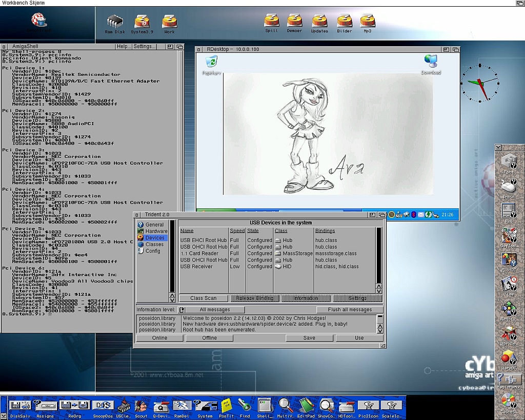
Task: Click the Trident sidebar scrollbar
Action: coord(172,256)
